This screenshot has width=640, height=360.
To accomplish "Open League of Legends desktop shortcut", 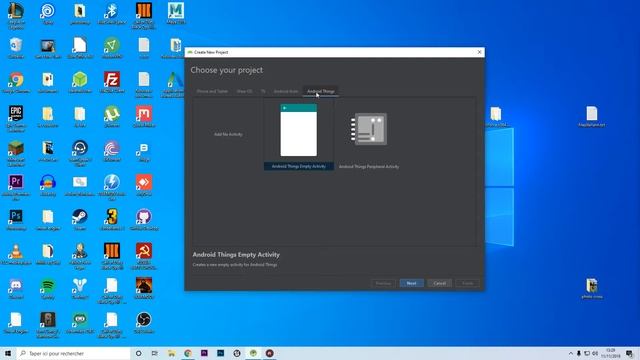I will (16, 16).
